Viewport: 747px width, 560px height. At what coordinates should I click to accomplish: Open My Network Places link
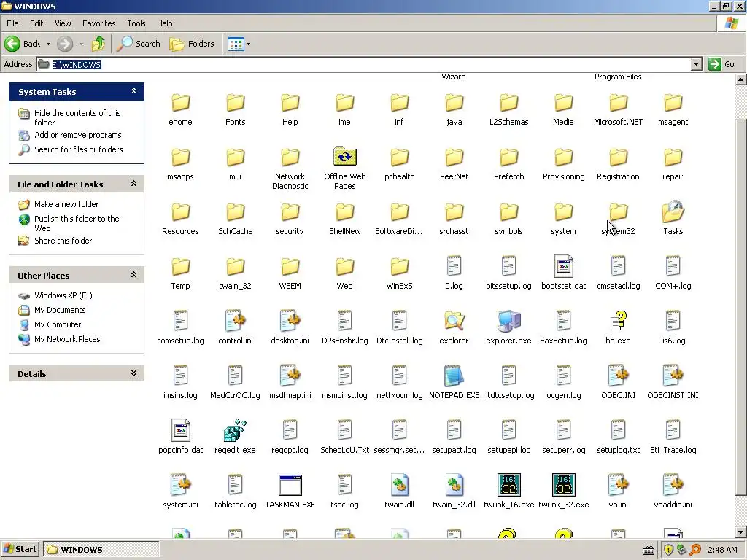pyautogui.click(x=66, y=339)
